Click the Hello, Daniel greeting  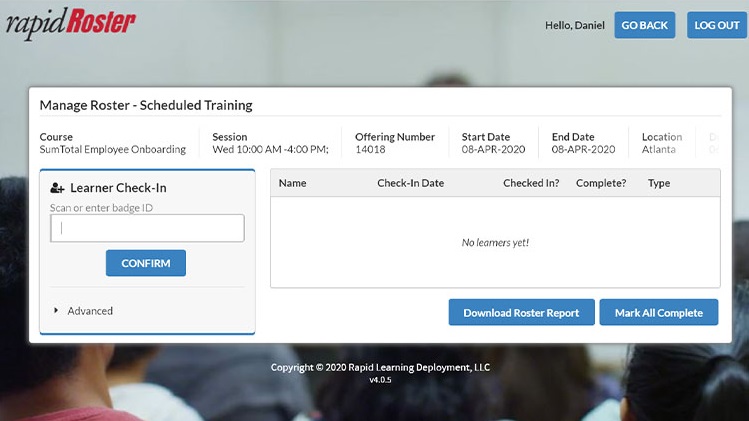click(x=574, y=25)
